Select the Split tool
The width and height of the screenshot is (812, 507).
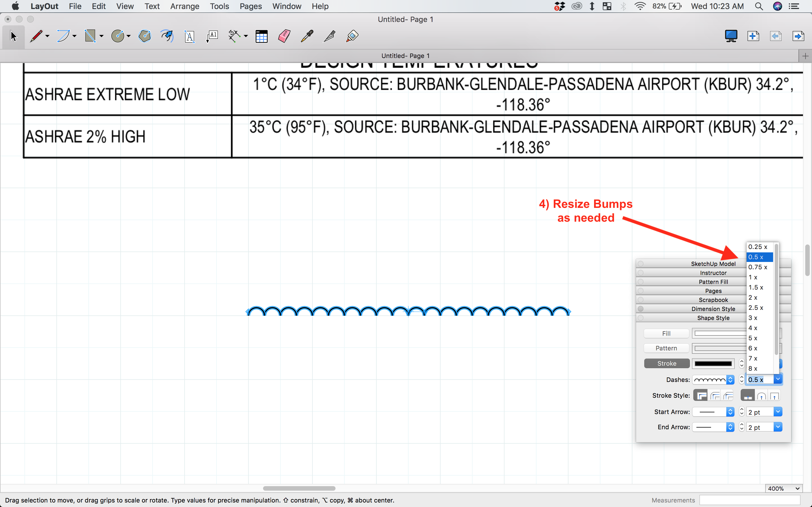pos(329,36)
